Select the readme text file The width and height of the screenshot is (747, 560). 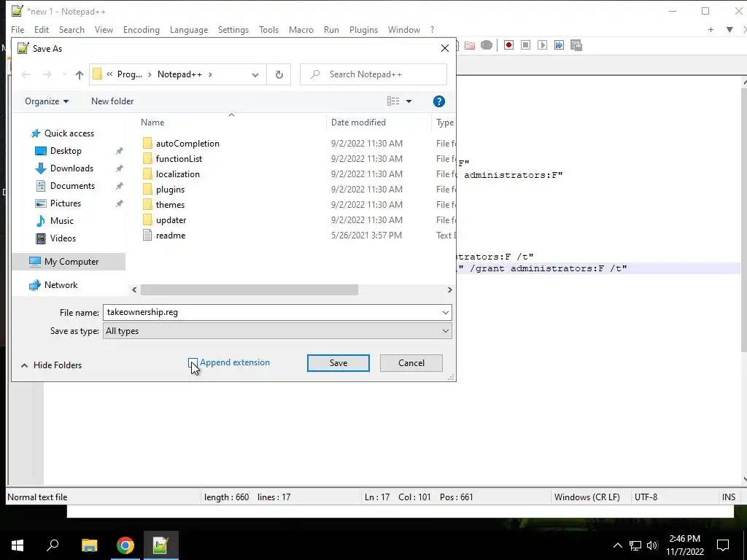171,236
